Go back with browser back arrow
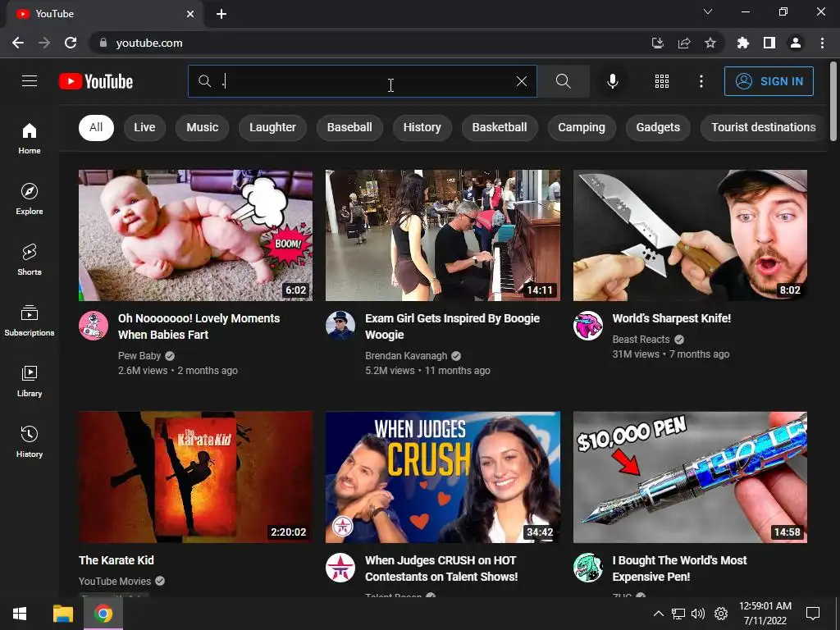Screen dimensions: 840x630 click(x=18, y=43)
